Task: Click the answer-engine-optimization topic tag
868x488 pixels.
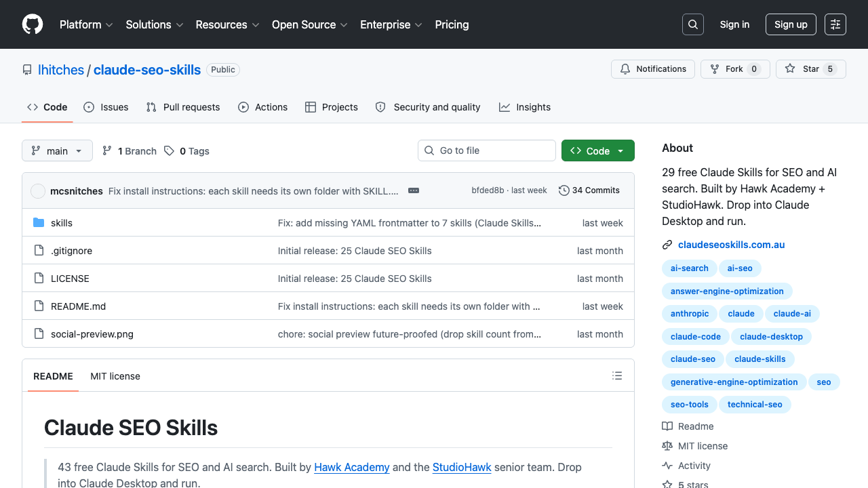Action: [727, 291]
